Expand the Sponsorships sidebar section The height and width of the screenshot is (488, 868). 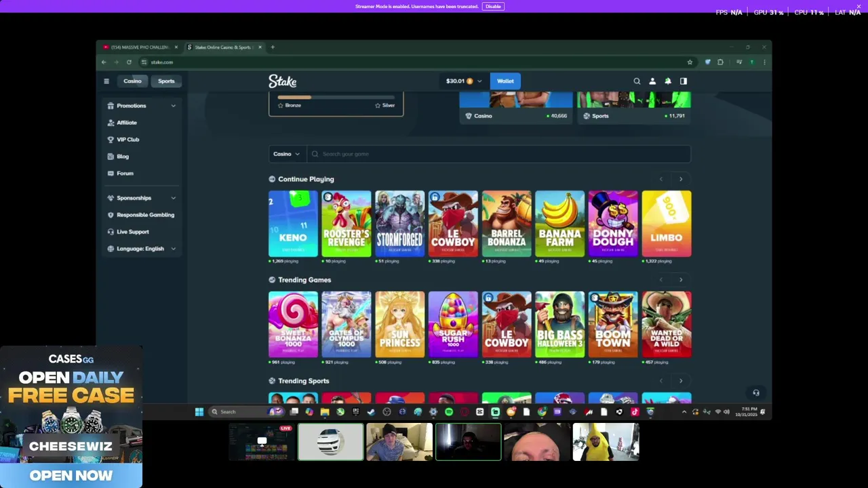click(141, 198)
